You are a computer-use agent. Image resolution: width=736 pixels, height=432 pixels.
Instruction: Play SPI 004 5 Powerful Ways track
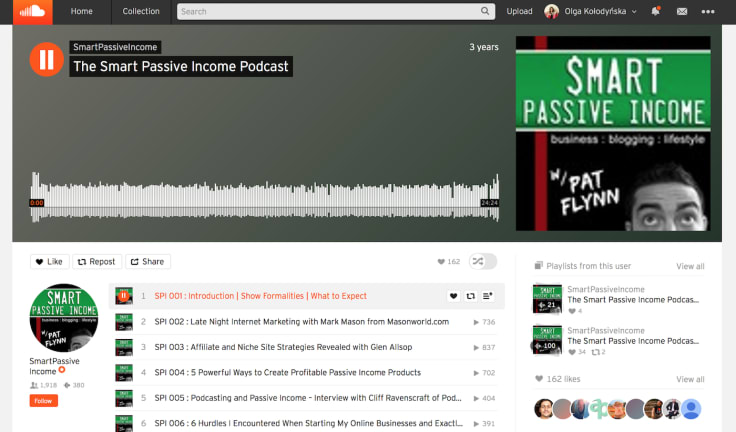pos(287,372)
